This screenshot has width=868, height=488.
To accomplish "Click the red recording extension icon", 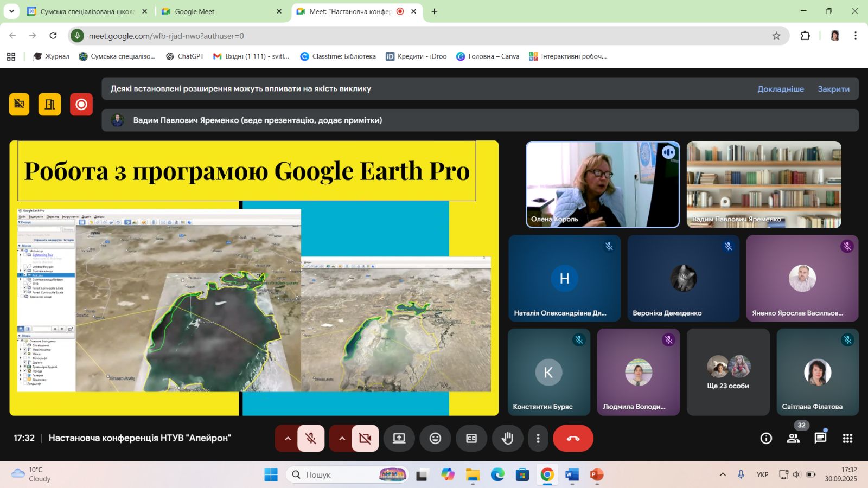I will tap(81, 104).
